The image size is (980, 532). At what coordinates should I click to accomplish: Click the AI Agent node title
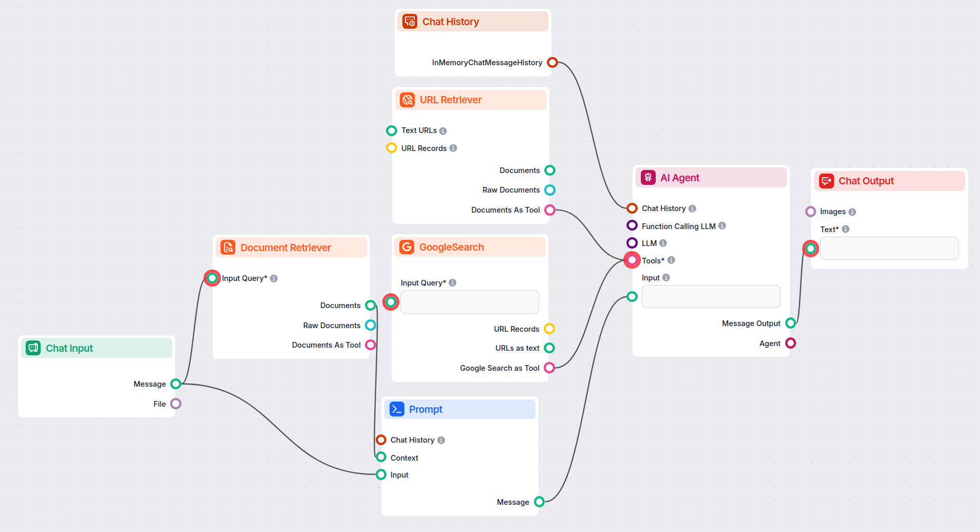[680, 178]
